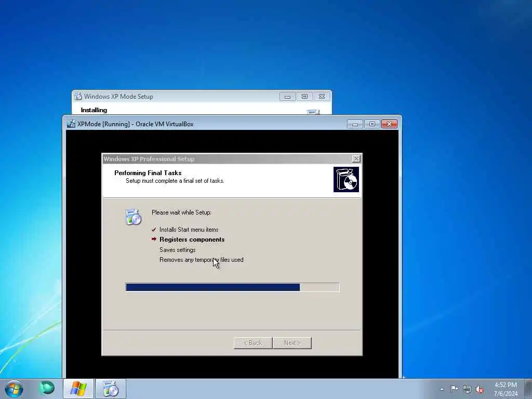Image resolution: width=532 pixels, height=399 pixels.
Task: Switch to the Windows-flag taskbar app
Action: [78, 389]
